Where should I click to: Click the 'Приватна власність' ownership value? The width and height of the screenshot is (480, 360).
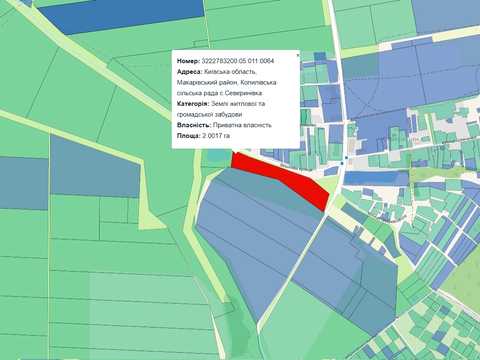click(x=242, y=125)
